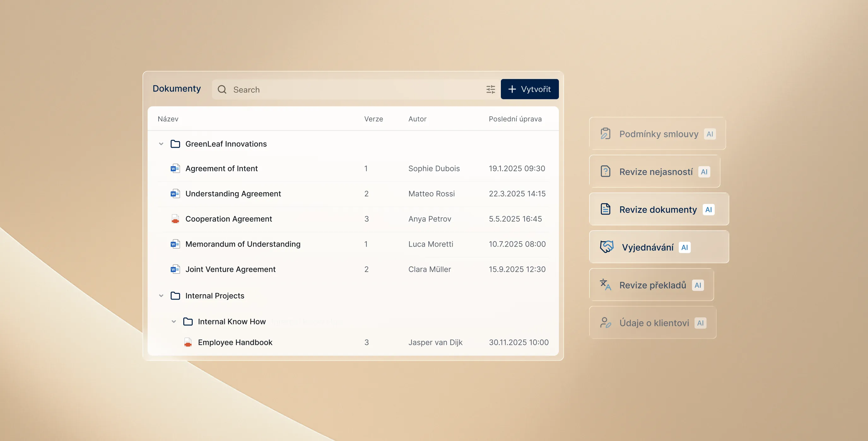
Task: Click the Word icon beside Agreement of Intent
Action: [x=175, y=168]
